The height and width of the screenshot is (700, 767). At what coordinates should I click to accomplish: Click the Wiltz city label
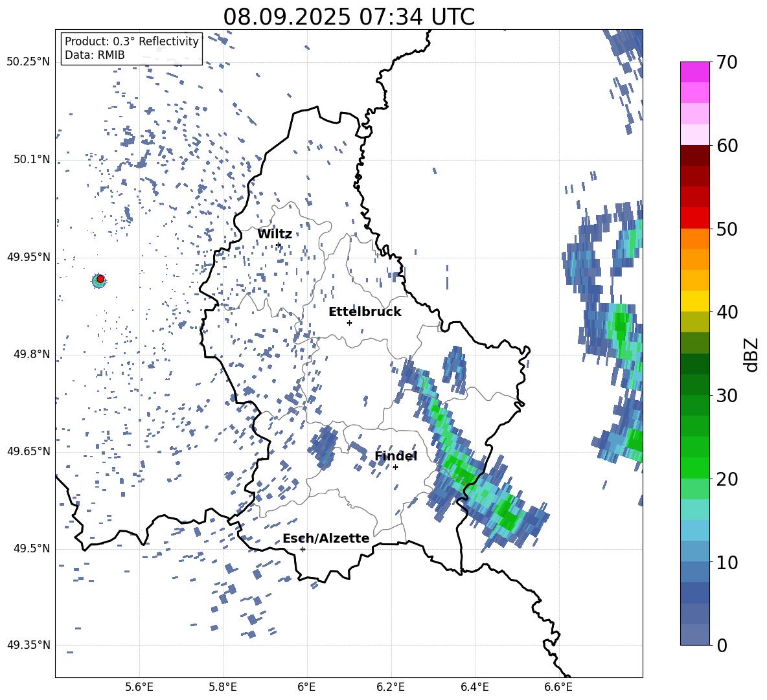(275, 234)
